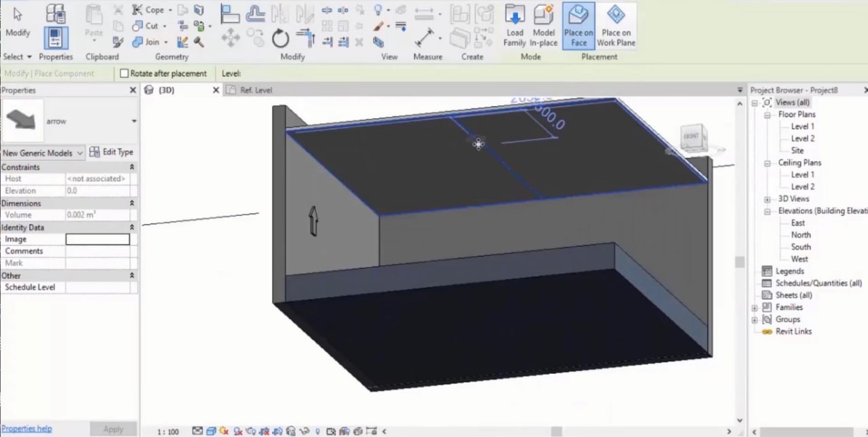Expand the 3D Views node

tap(768, 199)
